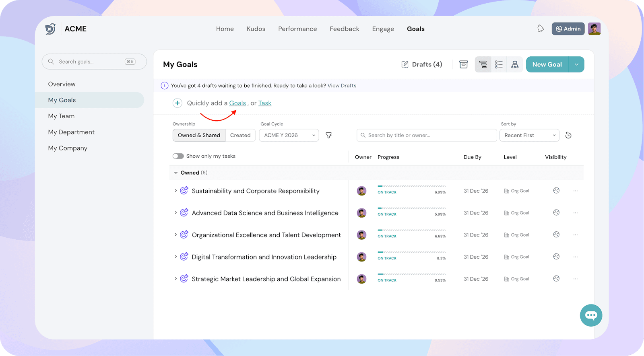Select the Created ownership filter

point(240,136)
